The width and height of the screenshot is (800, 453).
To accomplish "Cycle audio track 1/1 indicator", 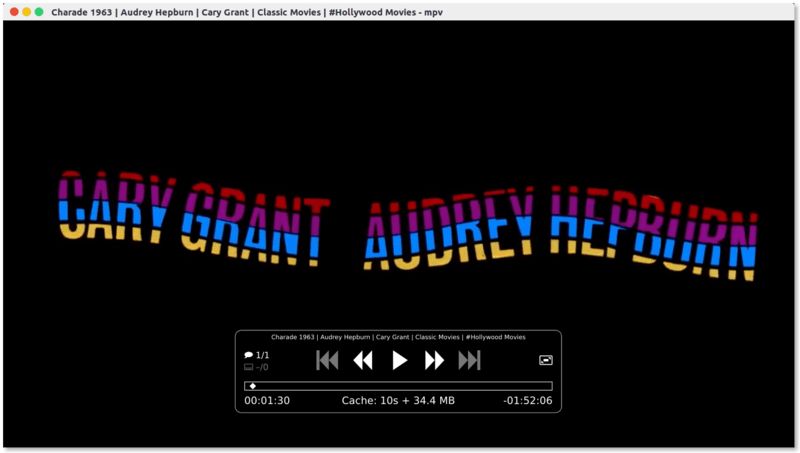I will point(257,355).
